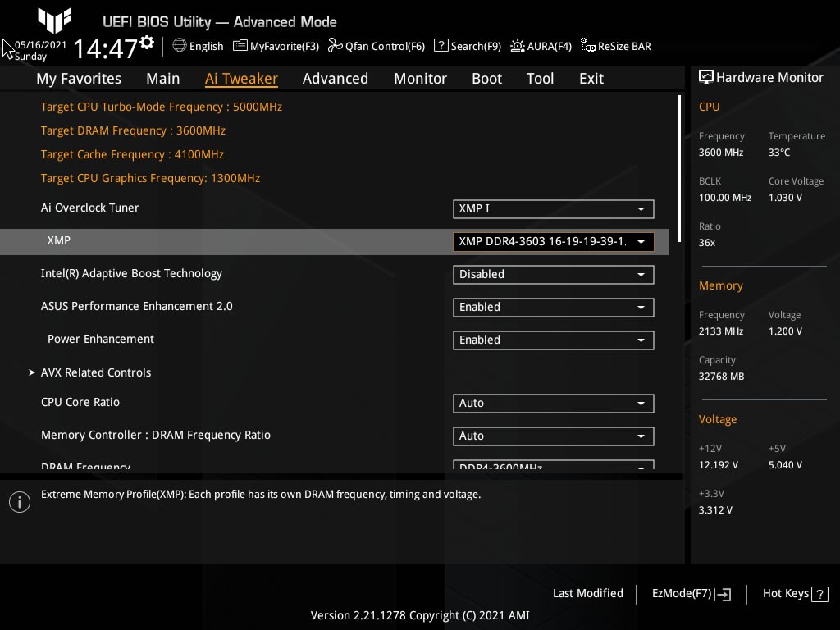Open the Ai Overclock Tuner dropdown

(x=553, y=209)
